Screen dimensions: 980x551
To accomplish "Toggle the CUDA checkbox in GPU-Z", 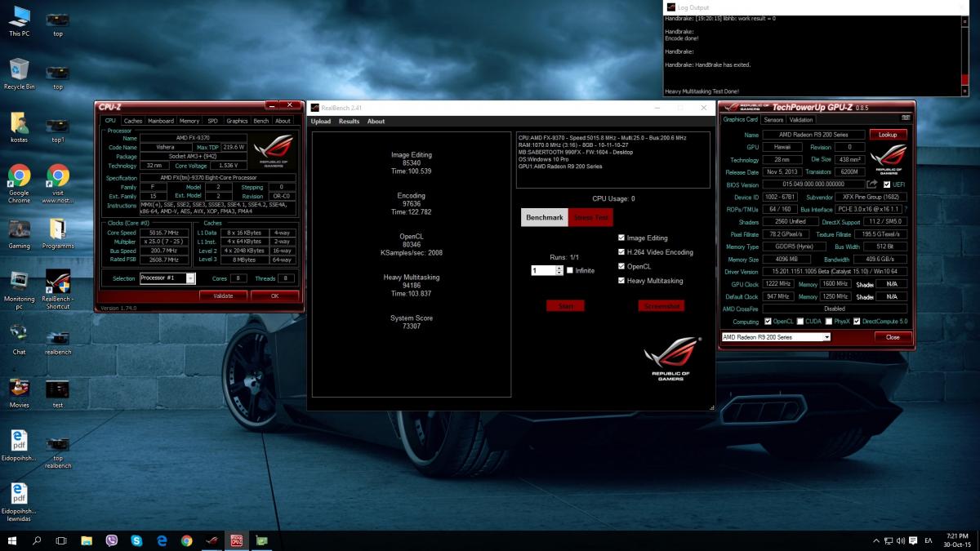I will (x=800, y=322).
